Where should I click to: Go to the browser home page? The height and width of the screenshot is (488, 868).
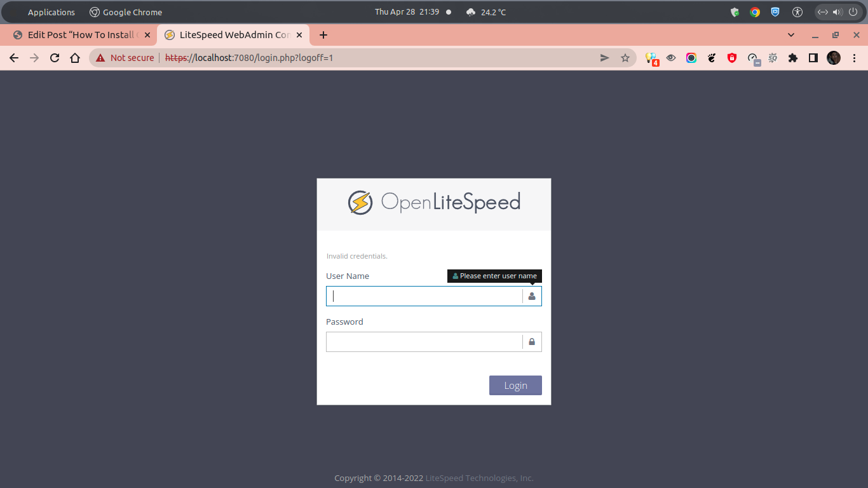point(75,58)
